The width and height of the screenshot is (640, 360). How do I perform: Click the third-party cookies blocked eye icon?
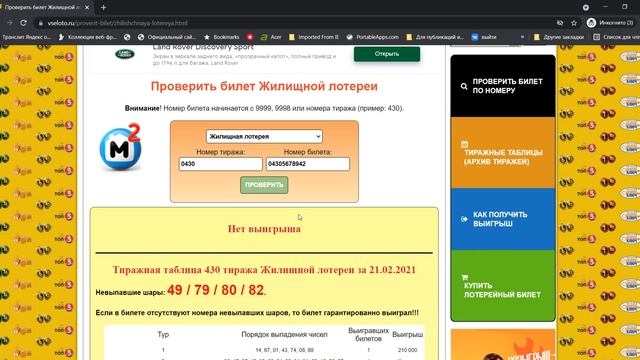[x=560, y=23]
